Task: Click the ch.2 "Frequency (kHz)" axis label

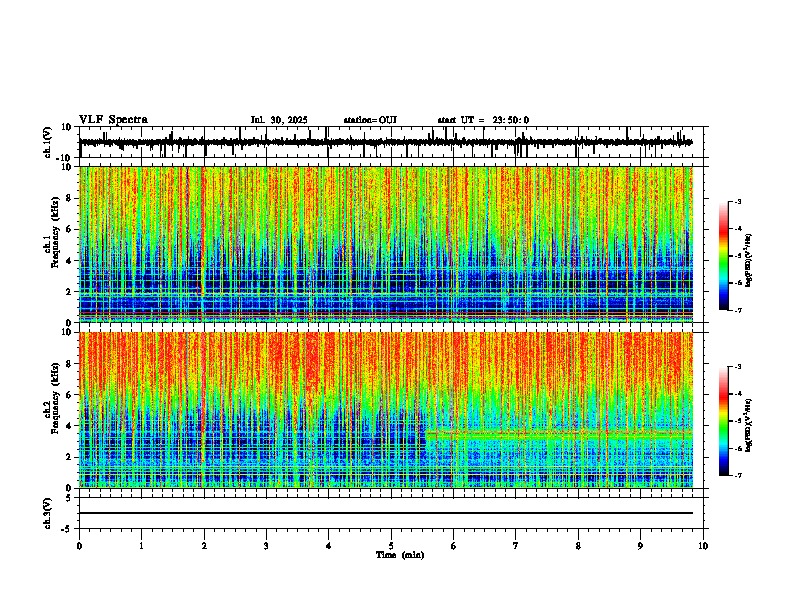Action: pos(55,398)
